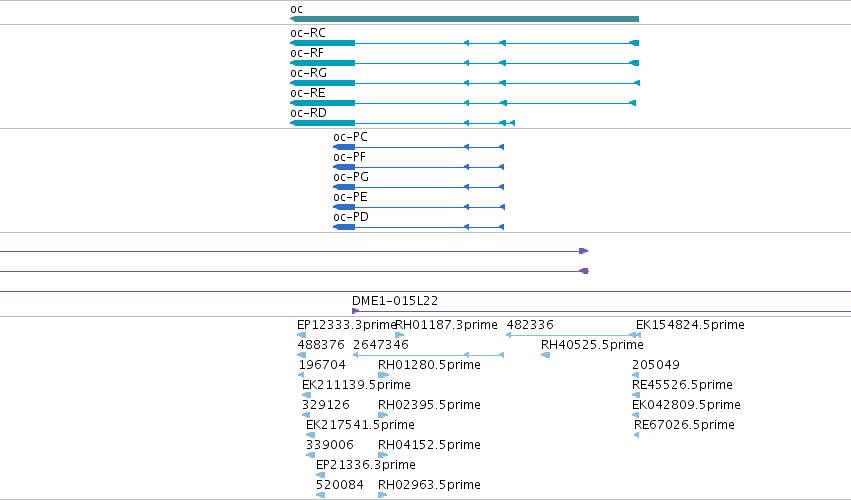The width and height of the screenshot is (851, 500).
Task: Click the 196704 feature label
Action: (322, 365)
